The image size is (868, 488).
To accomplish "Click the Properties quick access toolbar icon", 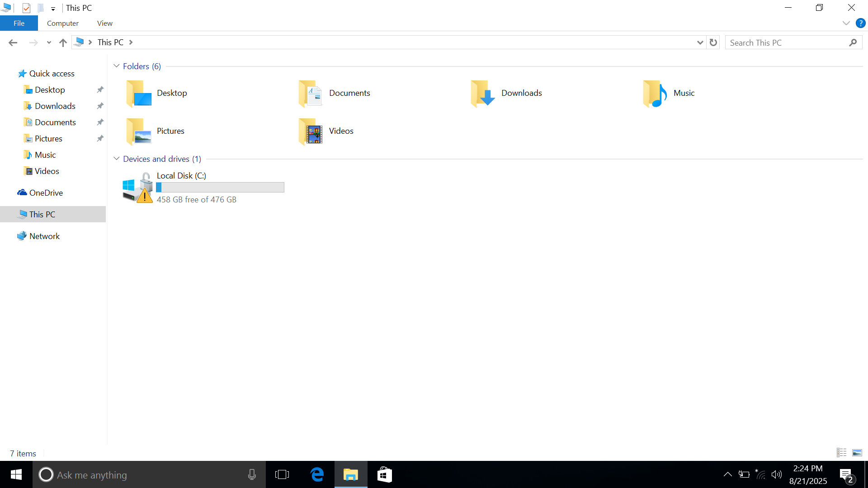I will tap(26, 8).
